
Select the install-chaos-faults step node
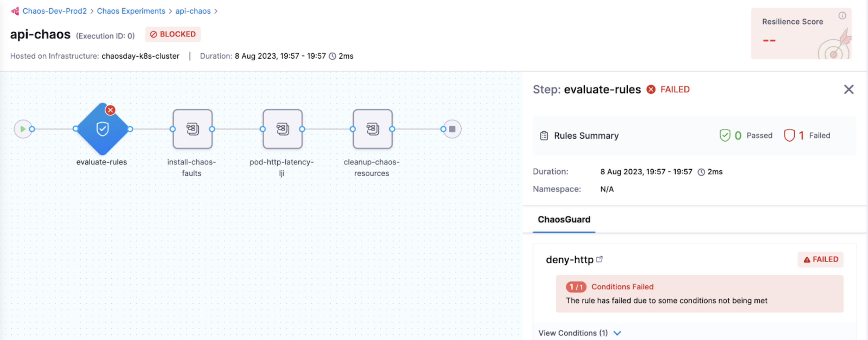coord(192,129)
